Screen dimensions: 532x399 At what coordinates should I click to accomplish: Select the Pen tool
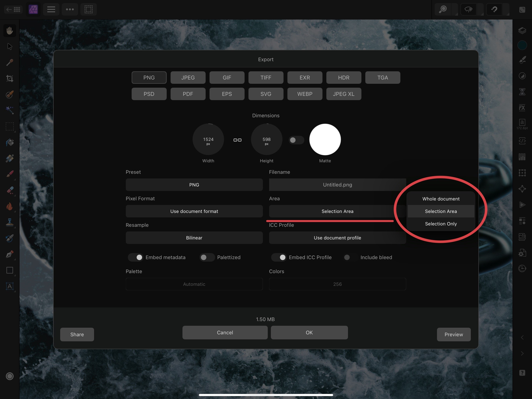click(10, 254)
